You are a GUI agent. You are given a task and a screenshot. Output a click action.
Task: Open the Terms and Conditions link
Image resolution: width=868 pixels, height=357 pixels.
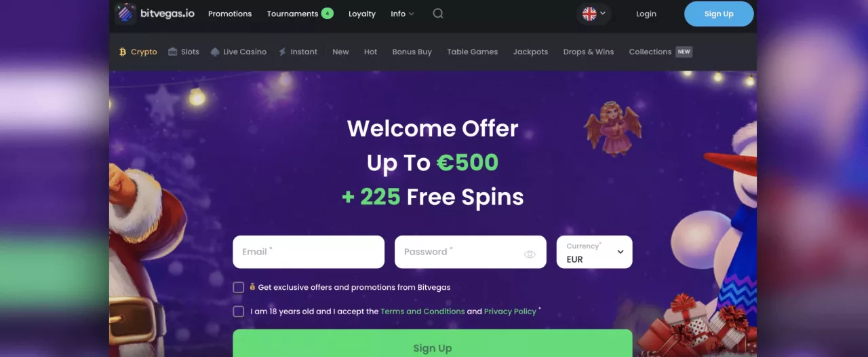422,312
